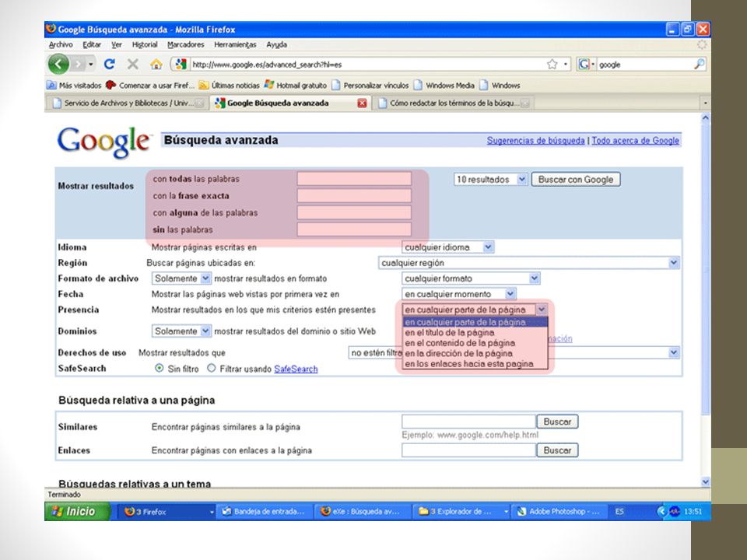747x560 pixels.
Task: Reload the page with the Refresh icon
Action: tap(110, 64)
